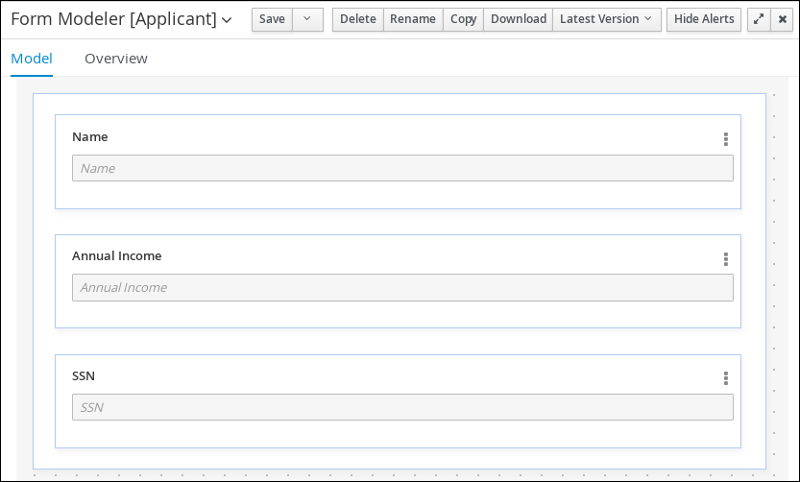Image resolution: width=800 pixels, height=482 pixels.
Task: Close the Form Modeler editor
Action: [x=782, y=19]
